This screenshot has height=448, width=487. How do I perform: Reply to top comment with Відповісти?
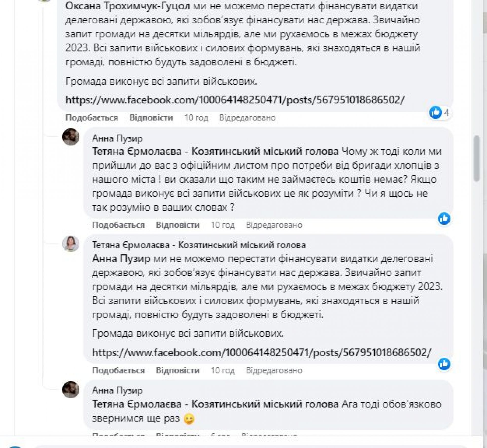point(151,118)
